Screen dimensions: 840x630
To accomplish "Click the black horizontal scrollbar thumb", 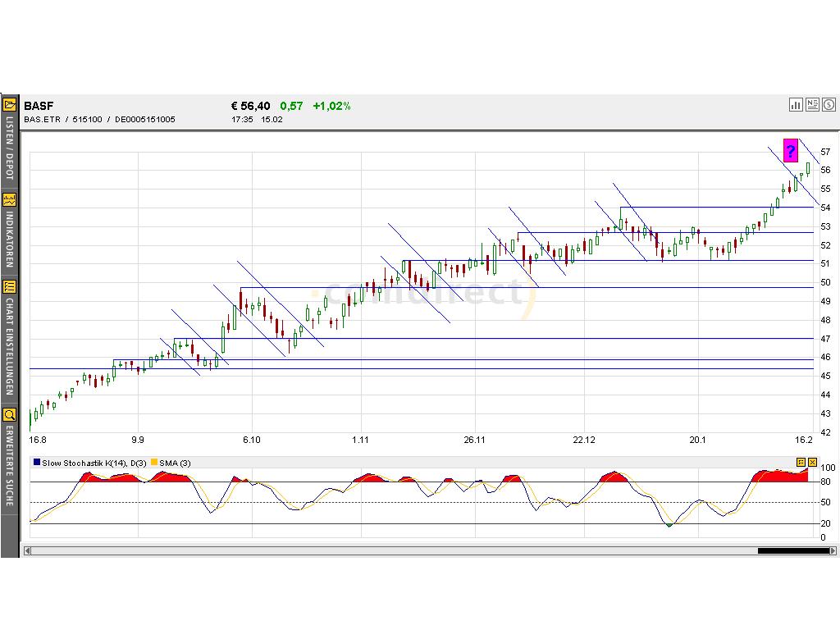I will tap(793, 550).
